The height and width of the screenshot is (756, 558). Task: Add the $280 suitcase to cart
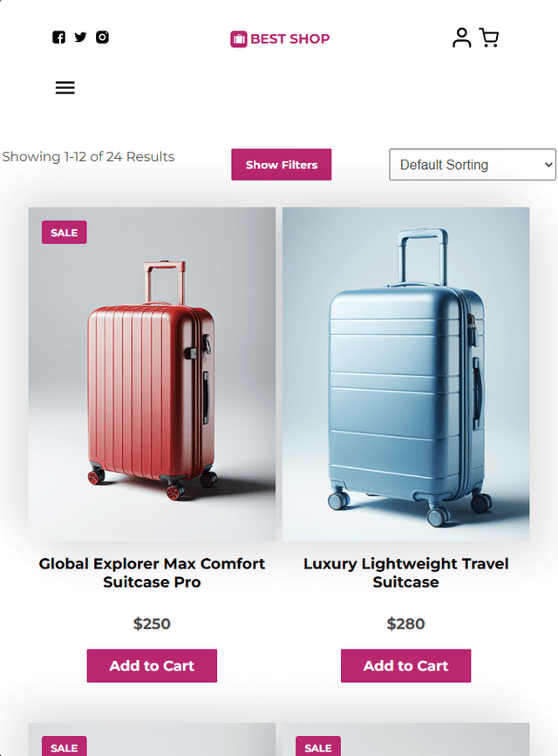coord(405,665)
